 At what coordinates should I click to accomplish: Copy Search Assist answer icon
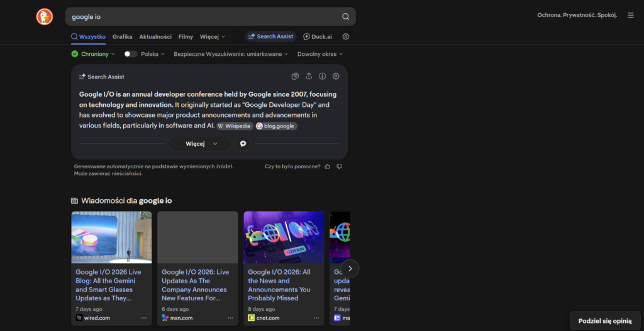tap(295, 76)
